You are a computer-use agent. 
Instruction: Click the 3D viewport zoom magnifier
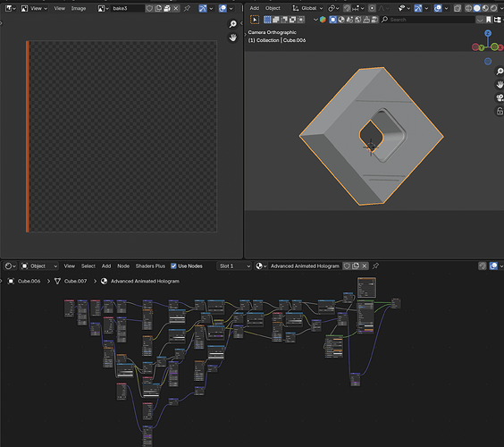coord(500,72)
